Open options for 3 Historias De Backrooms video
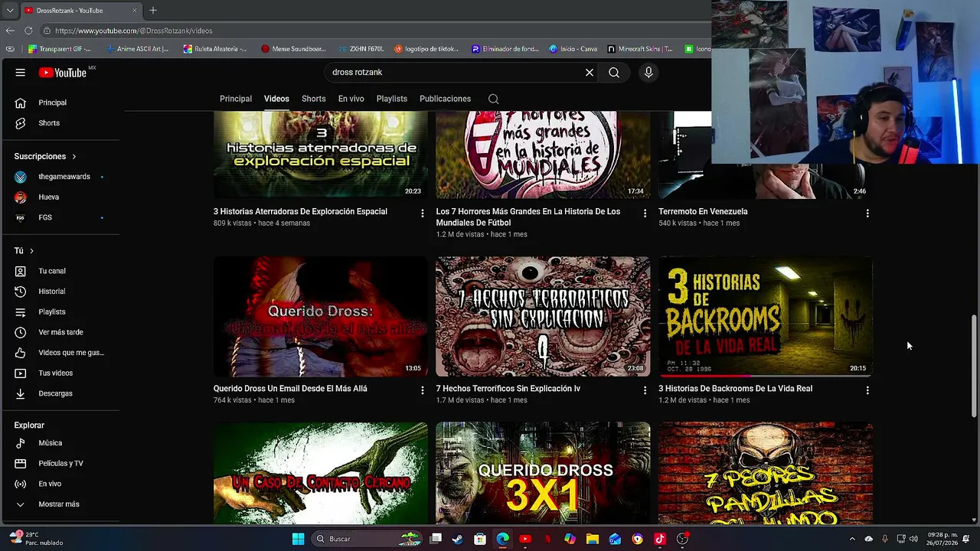The height and width of the screenshot is (551, 980). [867, 390]
